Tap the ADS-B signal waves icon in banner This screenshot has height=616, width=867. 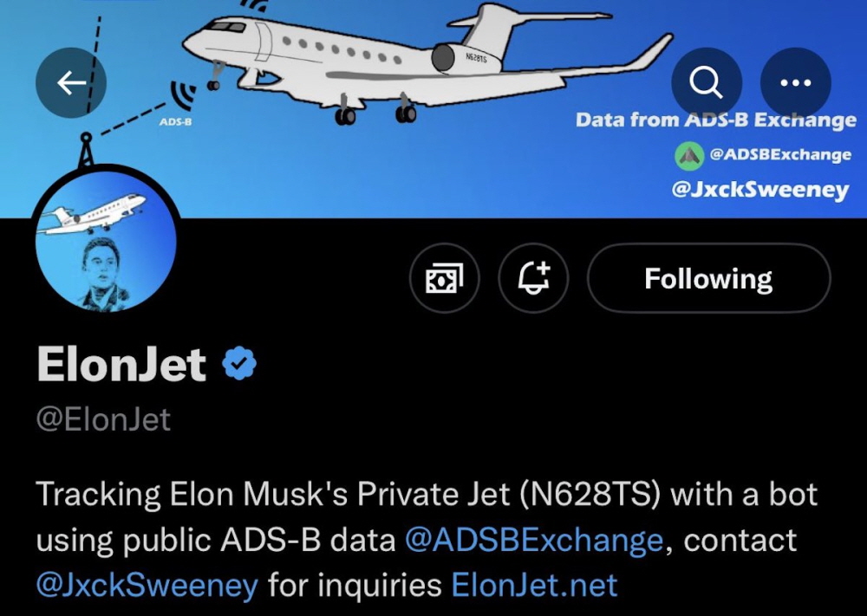point(181,97)
